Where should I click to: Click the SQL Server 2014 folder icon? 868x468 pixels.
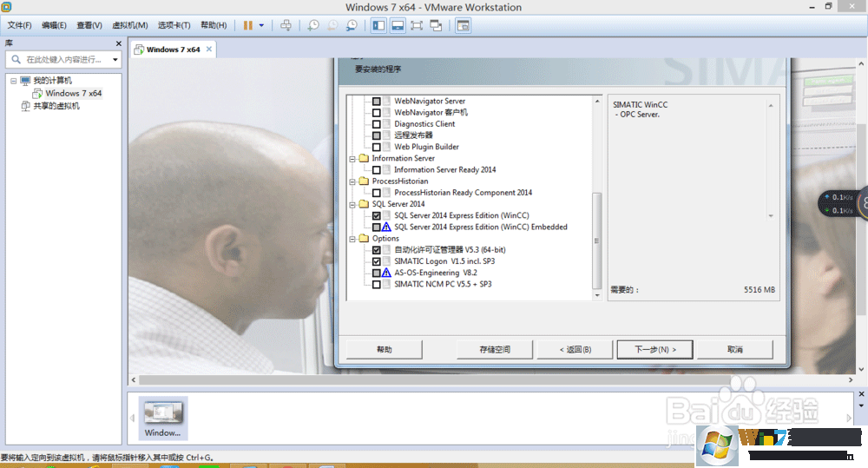pyautogui.click(x=364, y=204)
